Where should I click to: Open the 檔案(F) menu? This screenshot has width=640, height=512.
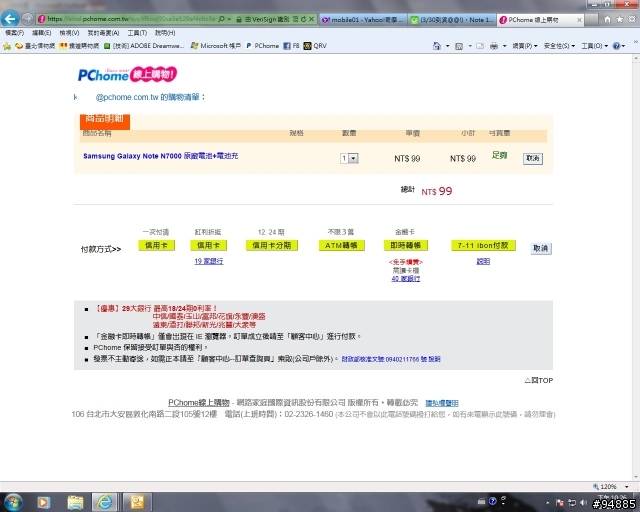tap(15, 33)
